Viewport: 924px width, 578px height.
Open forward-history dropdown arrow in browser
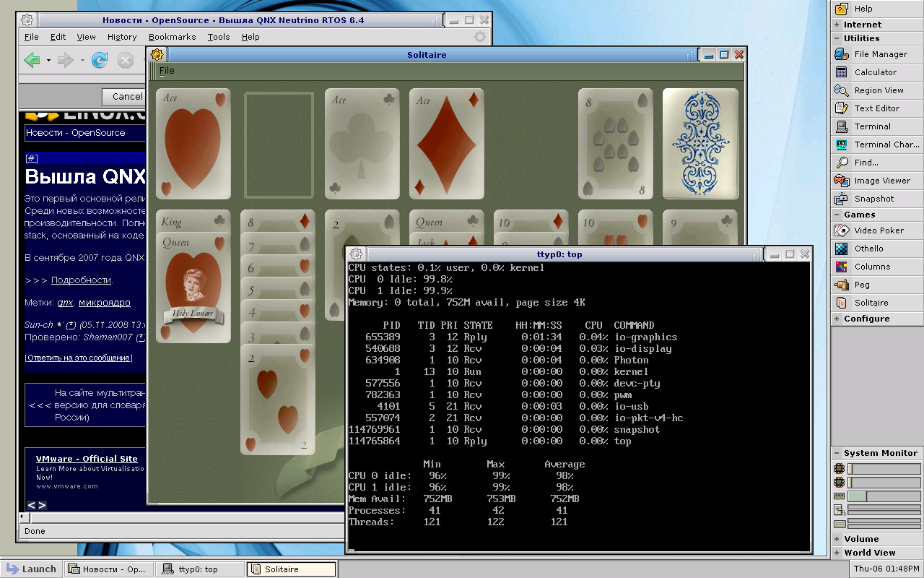(x=82, y=61)
